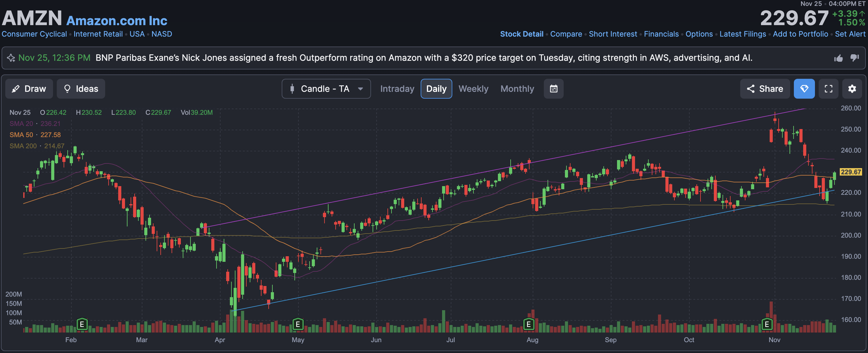
Task: Open chart settings gear icon
Action: point(852,89)
